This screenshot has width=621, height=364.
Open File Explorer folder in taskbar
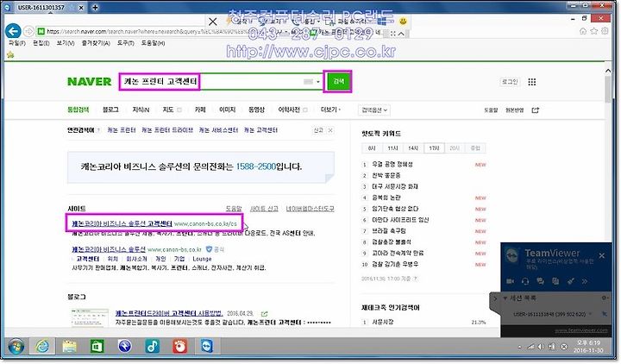point(69,347)
